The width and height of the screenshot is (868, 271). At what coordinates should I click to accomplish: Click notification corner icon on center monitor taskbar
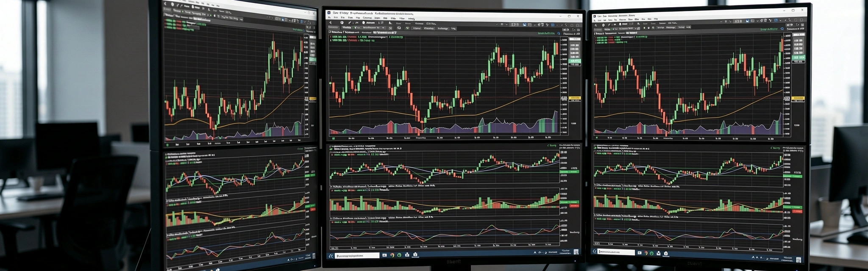[x=576, y=252]
